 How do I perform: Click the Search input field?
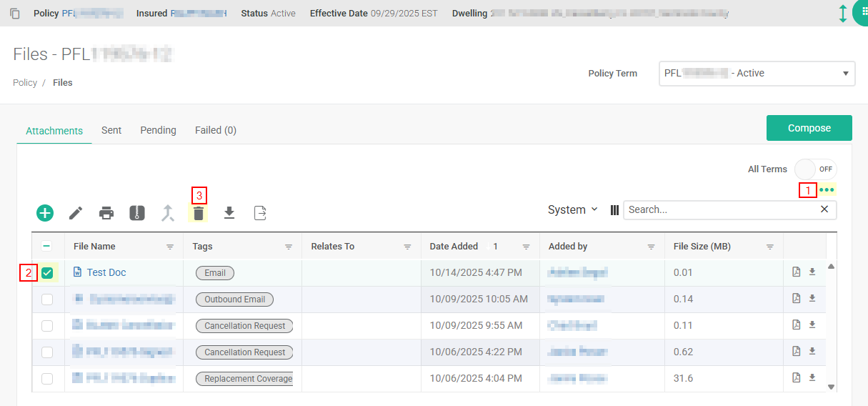click(x=720, y=210)
